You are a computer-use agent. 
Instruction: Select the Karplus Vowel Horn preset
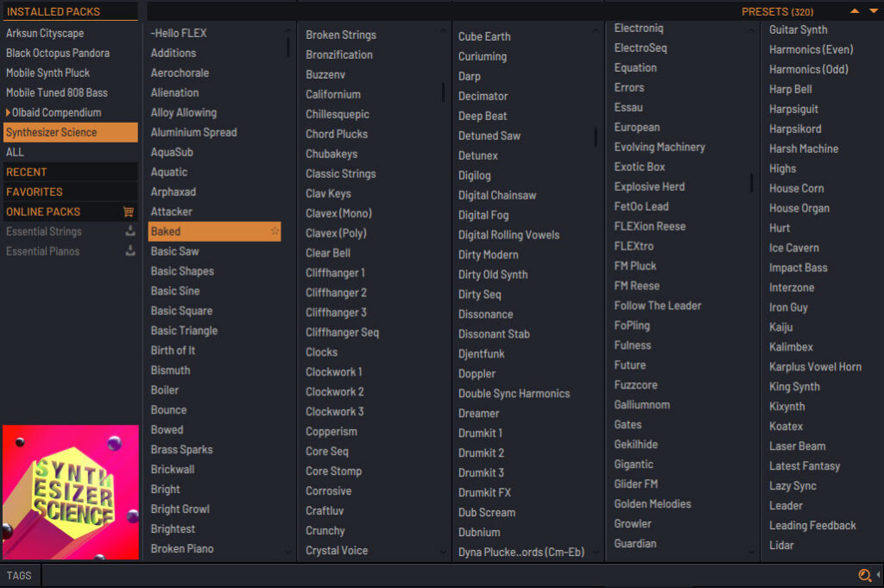point(815,367)
